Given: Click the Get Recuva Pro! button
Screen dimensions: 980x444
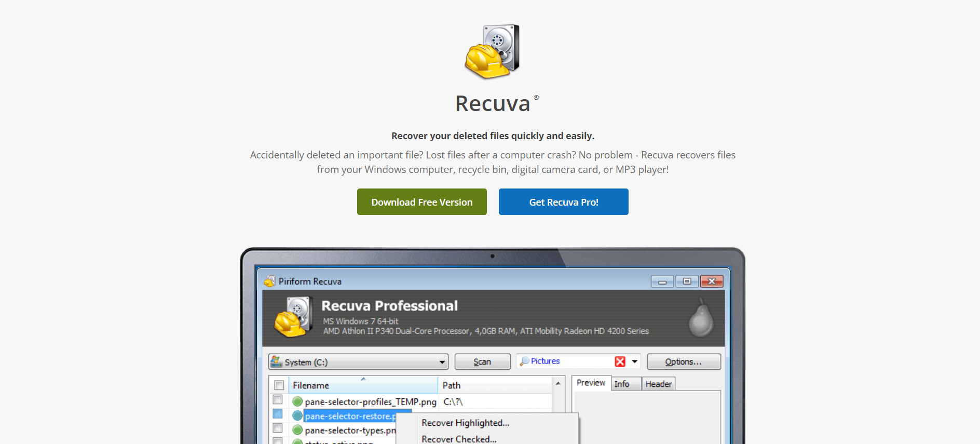Looking at the screenshot, I should click(563, 202).
